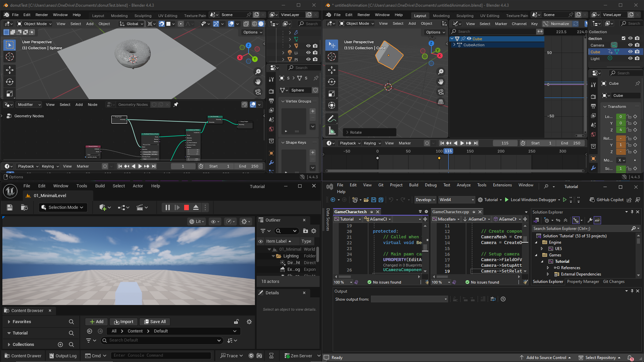Open Unreal Content Browser settings gear
Image resolution: width=644 pixels, height=362 pixels.
click(249, 322)
